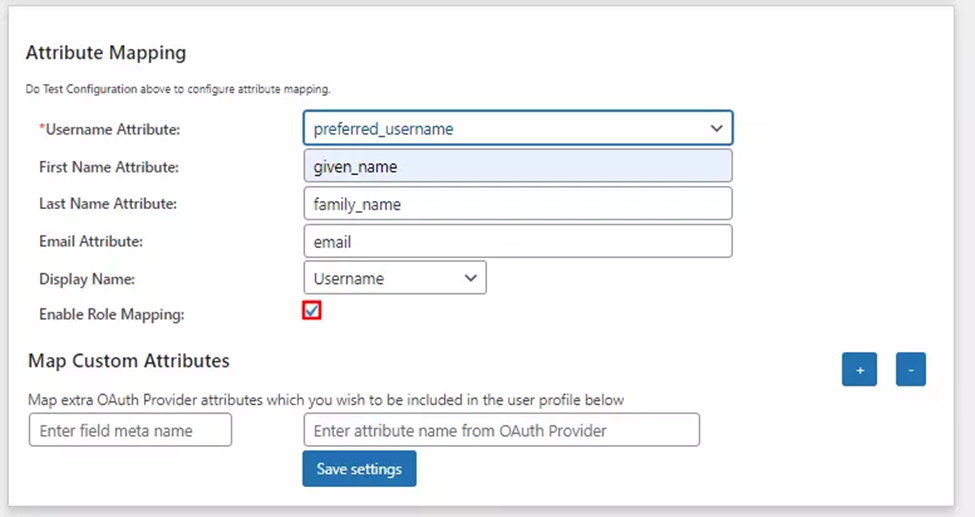
Task: Click the Enter field meta name input
Action: [130, 430]
